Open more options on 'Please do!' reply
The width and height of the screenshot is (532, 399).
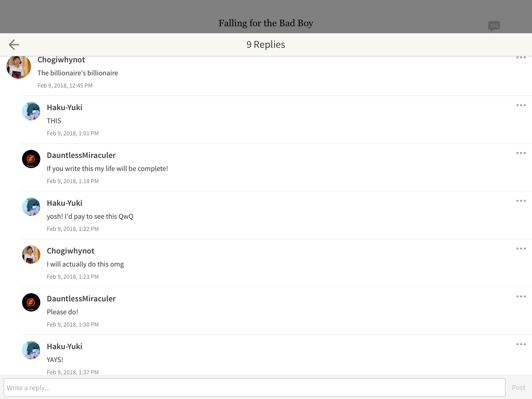tap(521, 296)
